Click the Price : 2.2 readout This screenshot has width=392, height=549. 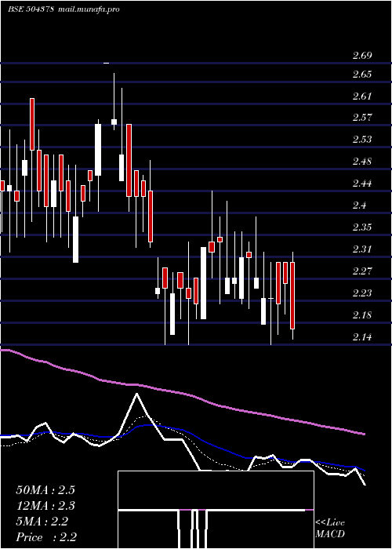(46, 537)
